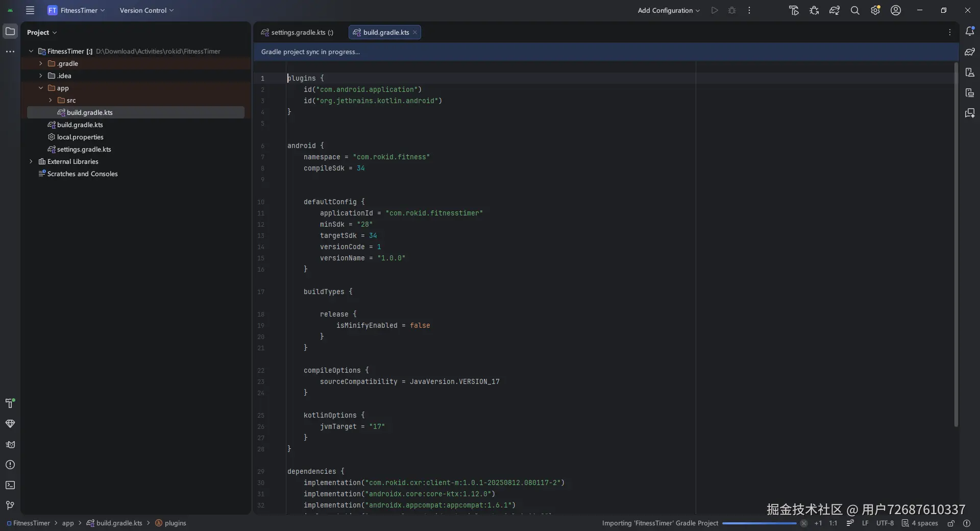Open the Git version control tool window

[10, 505]
